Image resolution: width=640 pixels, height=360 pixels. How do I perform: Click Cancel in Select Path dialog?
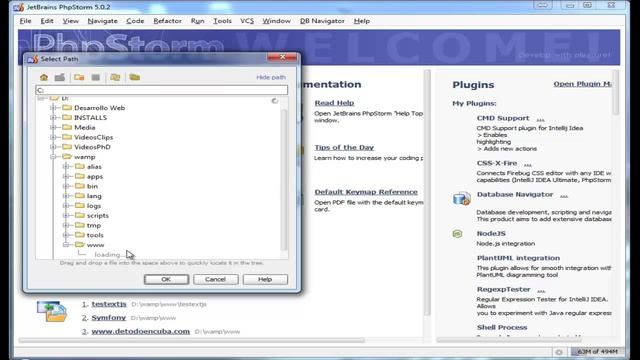216,280
